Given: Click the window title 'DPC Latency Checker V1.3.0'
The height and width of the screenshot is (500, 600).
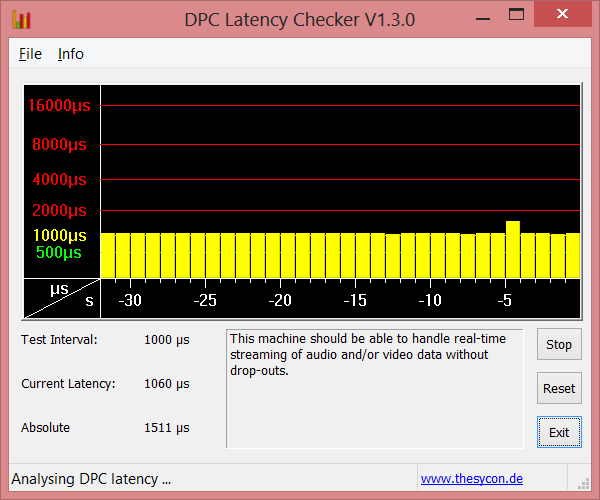Looking at the screenshot, I should [x=300, y=20].
